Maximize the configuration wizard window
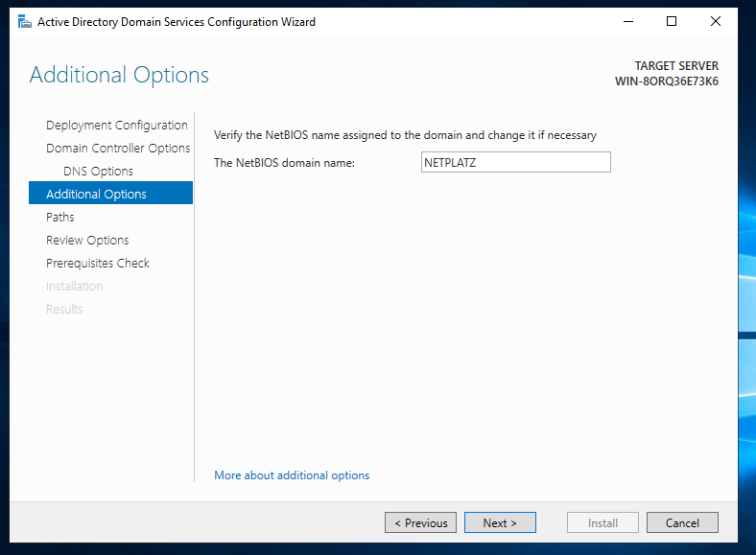Viewport: 756px width, 555px height. click(x=672, y=22)
